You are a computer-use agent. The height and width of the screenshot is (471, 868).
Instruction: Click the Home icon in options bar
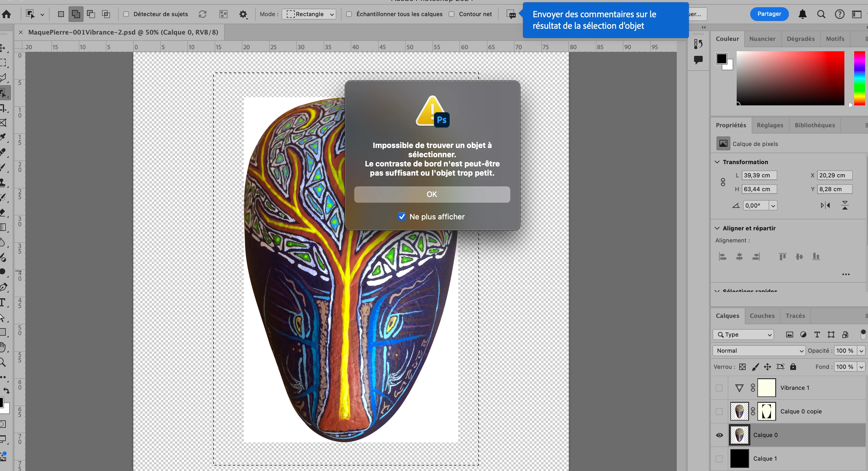coord(6,14)
